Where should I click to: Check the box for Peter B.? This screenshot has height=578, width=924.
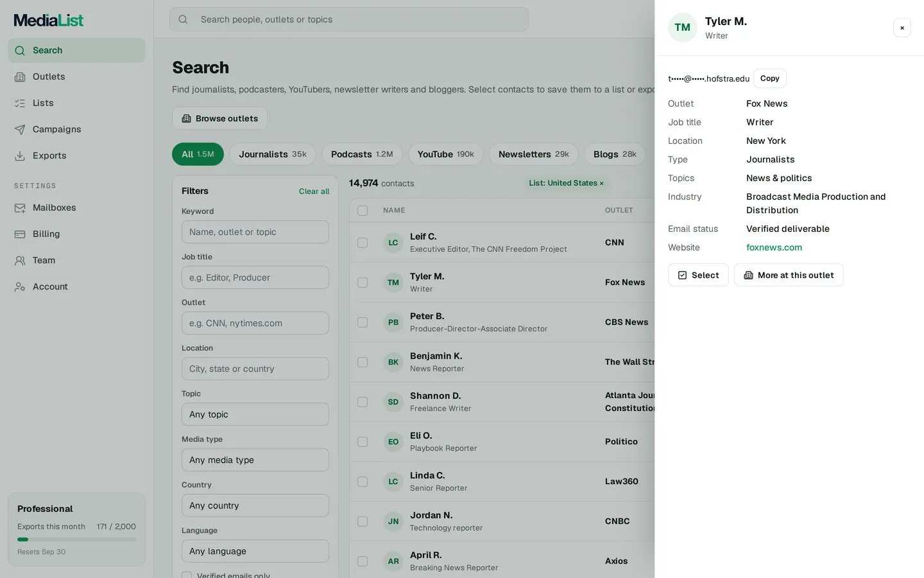[363, 322]
